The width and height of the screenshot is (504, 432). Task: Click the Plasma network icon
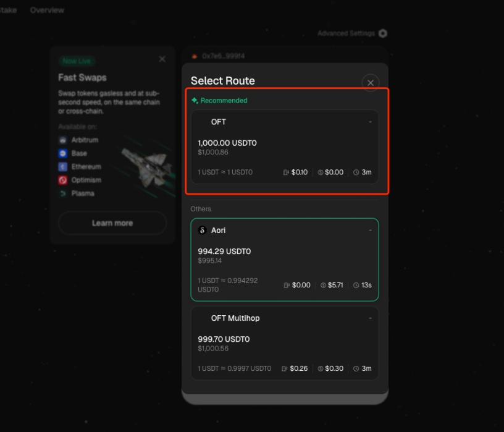pos(64,193)
